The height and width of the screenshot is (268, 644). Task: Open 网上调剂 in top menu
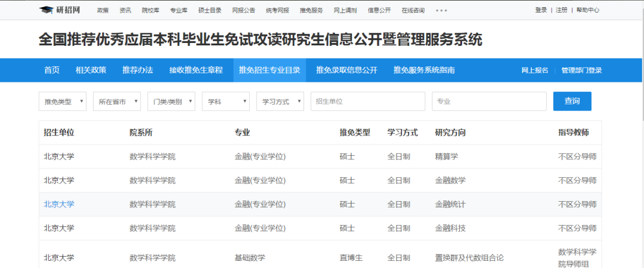345,10
